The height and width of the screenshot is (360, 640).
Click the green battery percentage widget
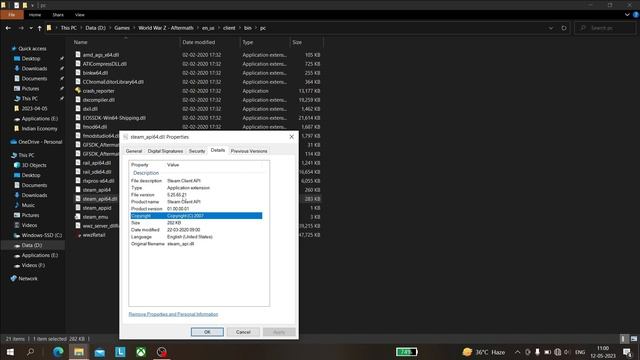point(407,352)
